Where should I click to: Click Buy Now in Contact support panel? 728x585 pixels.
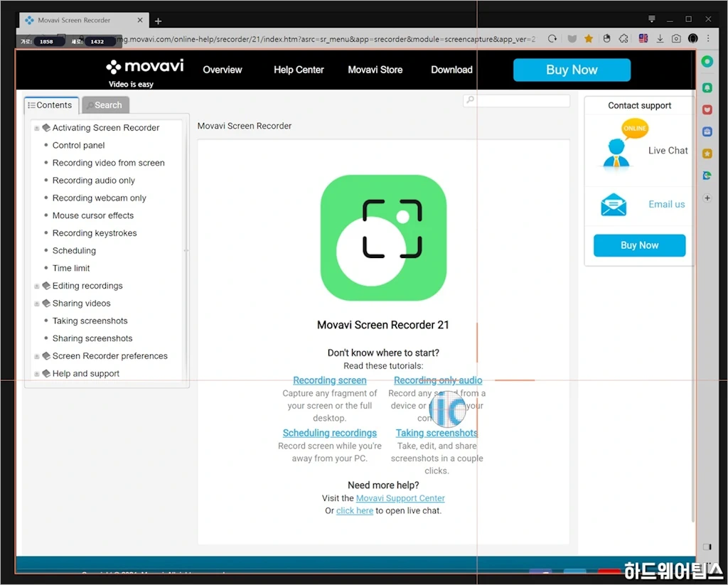639,245
